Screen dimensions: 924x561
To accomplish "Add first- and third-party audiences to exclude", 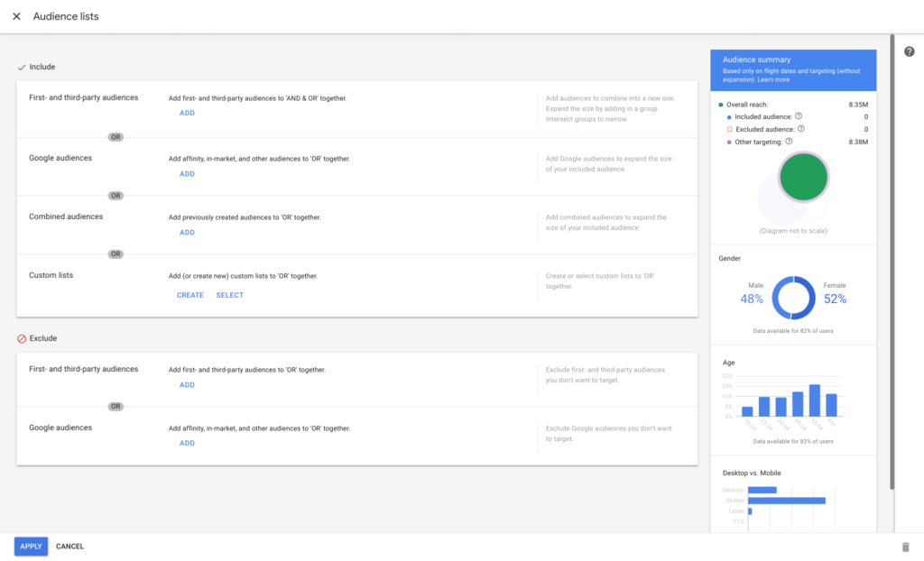I will pos(187,385).
